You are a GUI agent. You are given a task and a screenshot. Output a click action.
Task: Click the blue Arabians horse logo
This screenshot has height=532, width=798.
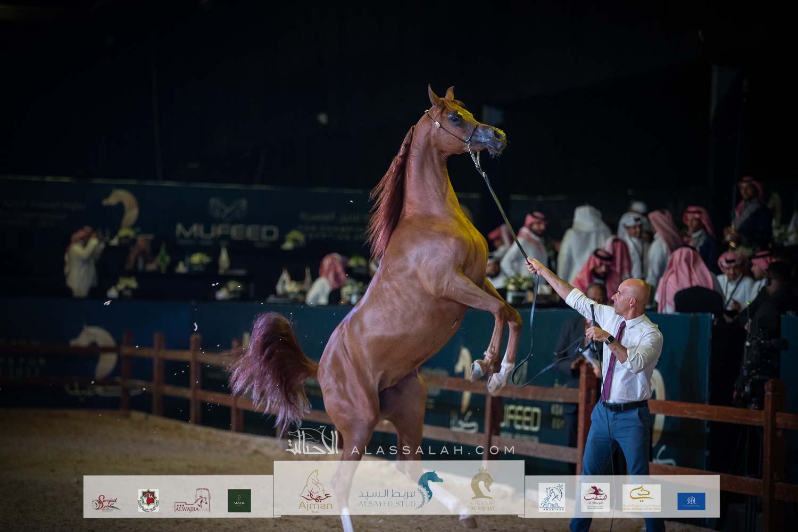pos(551,497)
